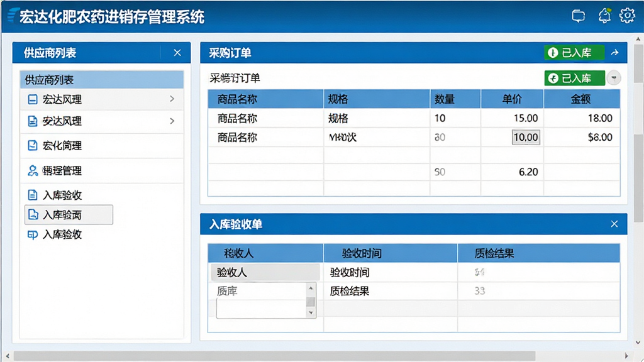This screenshot has height=362, width=644.
Task: Click the icon beside 宏达风理
Action: (33, 99)
